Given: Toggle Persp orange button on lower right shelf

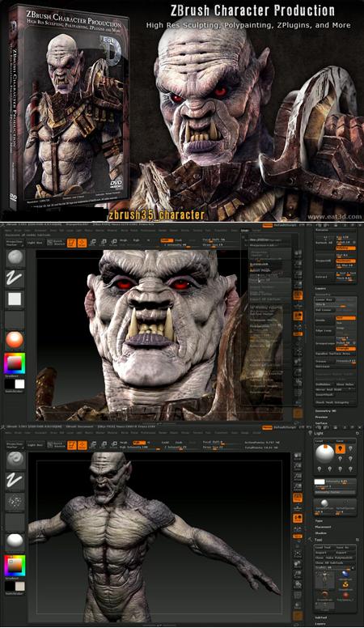Looking at the screenshot, I should (x=298, y=498).
